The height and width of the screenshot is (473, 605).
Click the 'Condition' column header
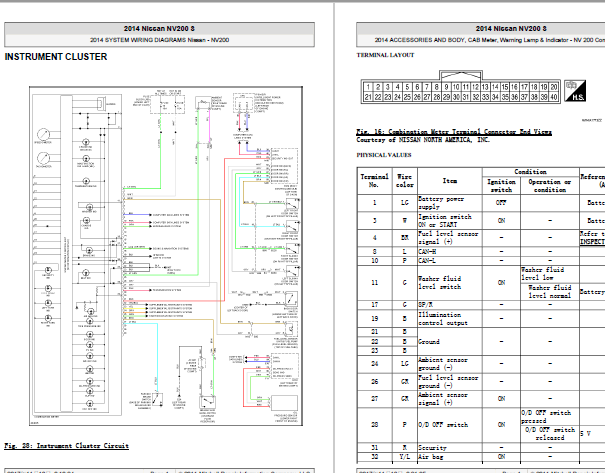(531, 172)
